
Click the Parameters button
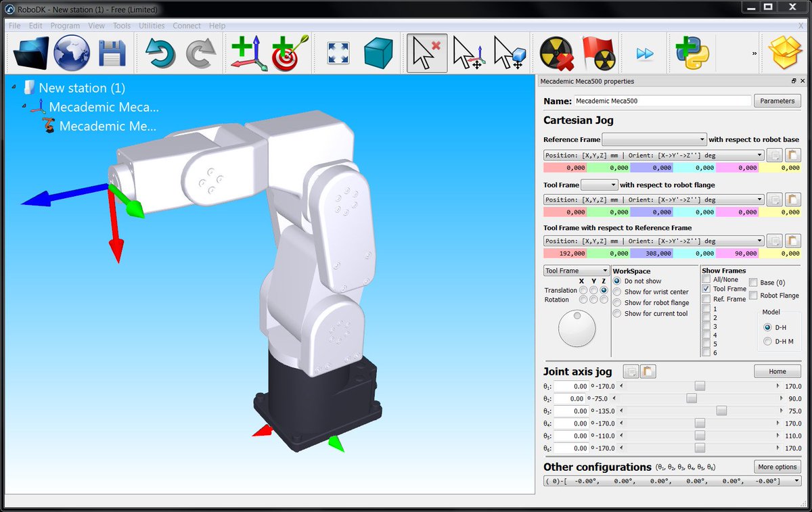777,100
